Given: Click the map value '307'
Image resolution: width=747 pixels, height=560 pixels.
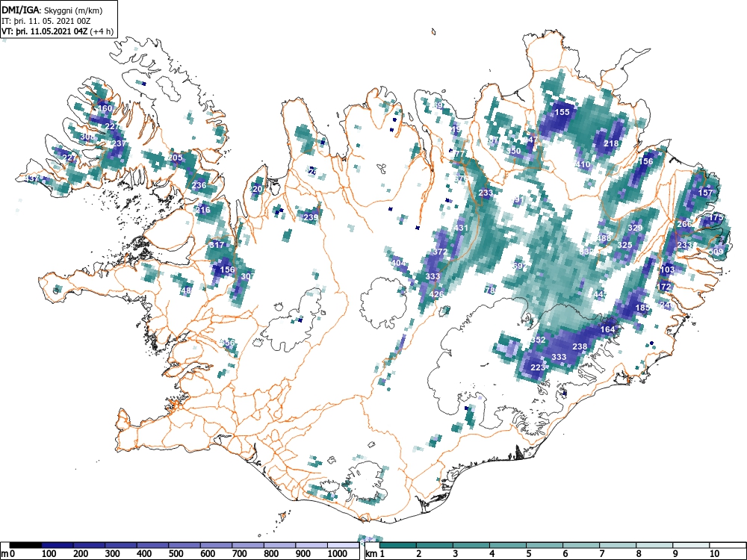Looking at the screenshot, I should (248, 276).
